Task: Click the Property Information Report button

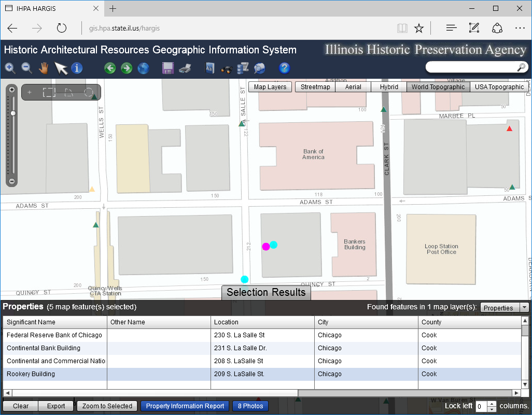Action: coord(185,406)
